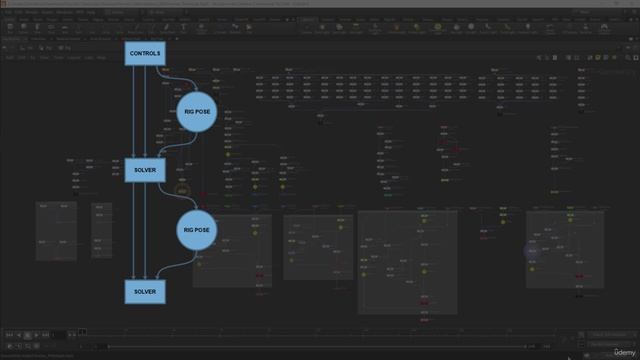Add a Camera from the Lights shelf
The height and width of the screenshot is (360, 640).
(307, 28)
